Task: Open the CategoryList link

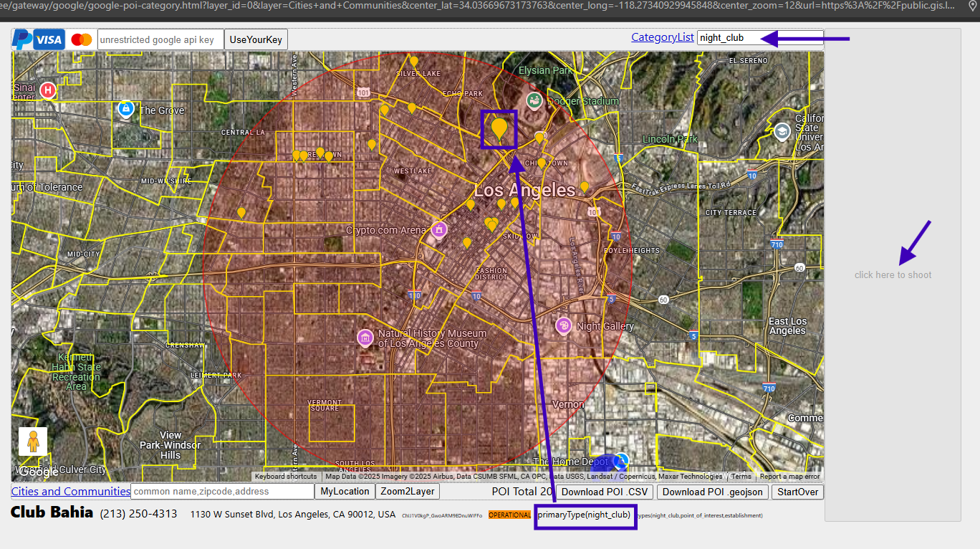Action: (663, 37)
